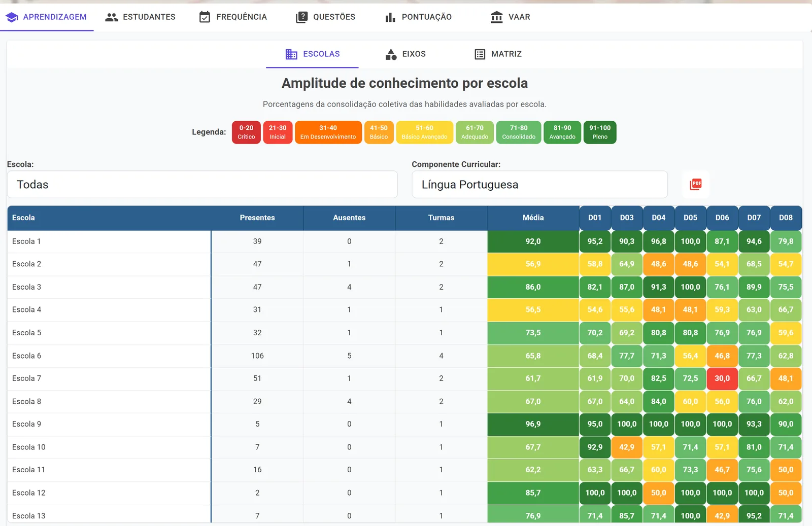Click the 31-40 Em Desenvolvimento legend swatch
The height and width of the screenshot is (526, 812).
click(x=328, y=132)
